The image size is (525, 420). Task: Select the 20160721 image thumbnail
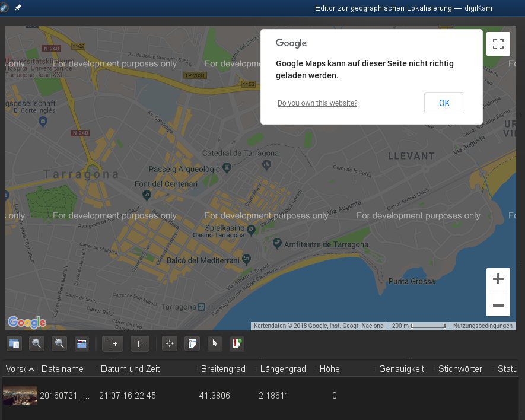click(20, 395)
